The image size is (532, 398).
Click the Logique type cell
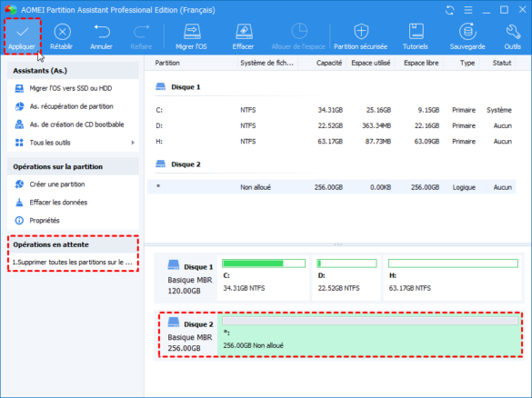[x=464, y=187]
